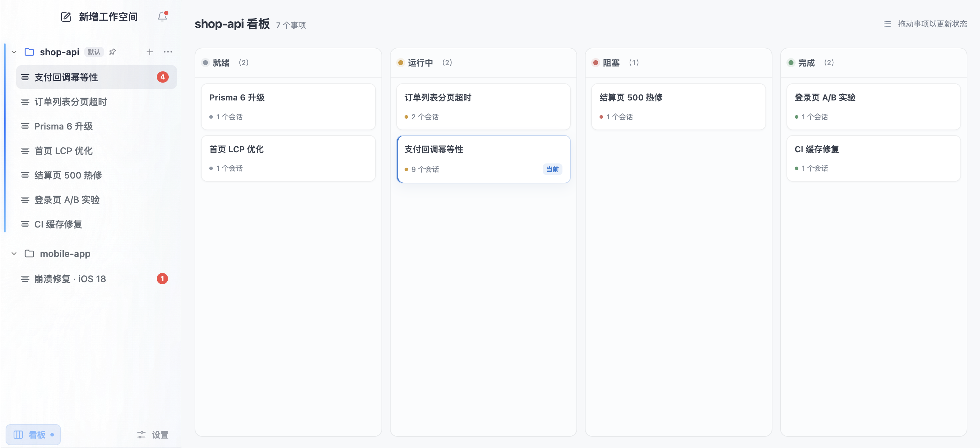This screenshot has height=448, width=980.
Task: Open the 结算页 500 热修 board card
Action: pos(678,107)
